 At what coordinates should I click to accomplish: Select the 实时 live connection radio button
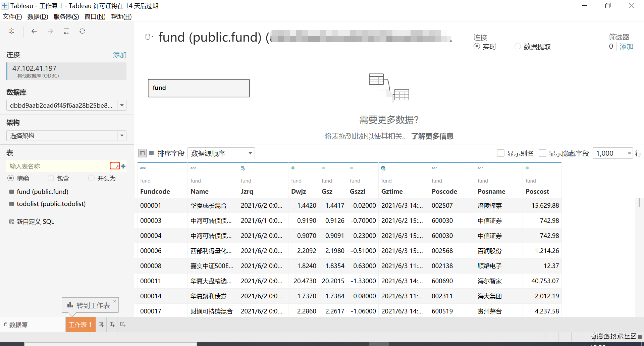pyautogui.click(x=477, y=46)
